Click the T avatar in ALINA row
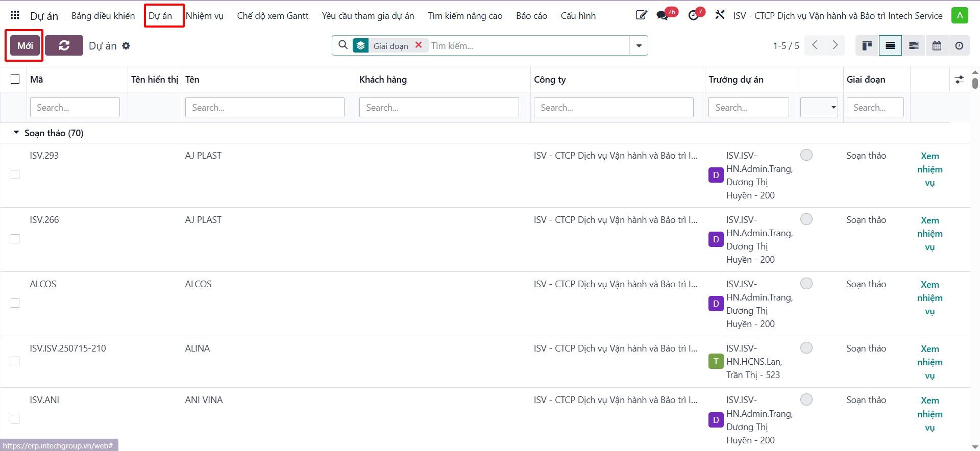Image resolution: width=980 pixels, height=451 pixels. (716, 361)
